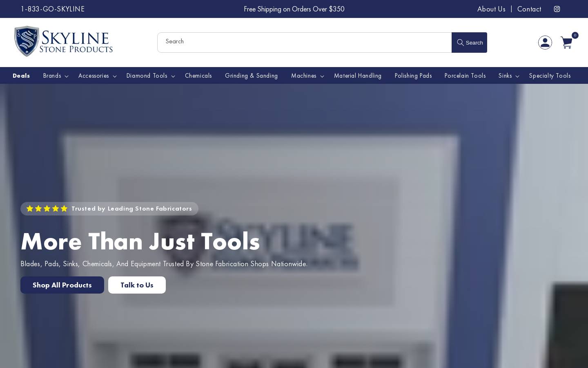Open the Chemicals menu item

click(198, 76)
